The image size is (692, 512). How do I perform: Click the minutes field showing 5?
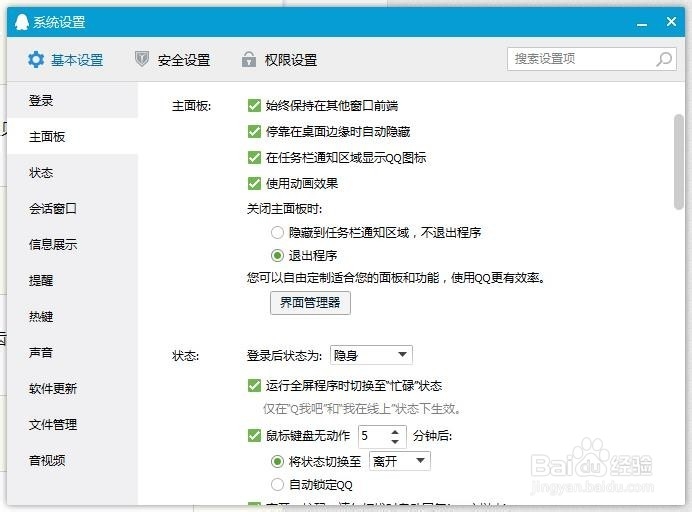click(x=373, y=436)
